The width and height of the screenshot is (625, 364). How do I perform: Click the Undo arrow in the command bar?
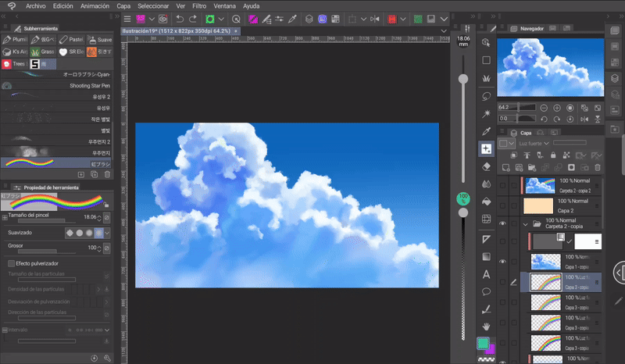(180, 18)
